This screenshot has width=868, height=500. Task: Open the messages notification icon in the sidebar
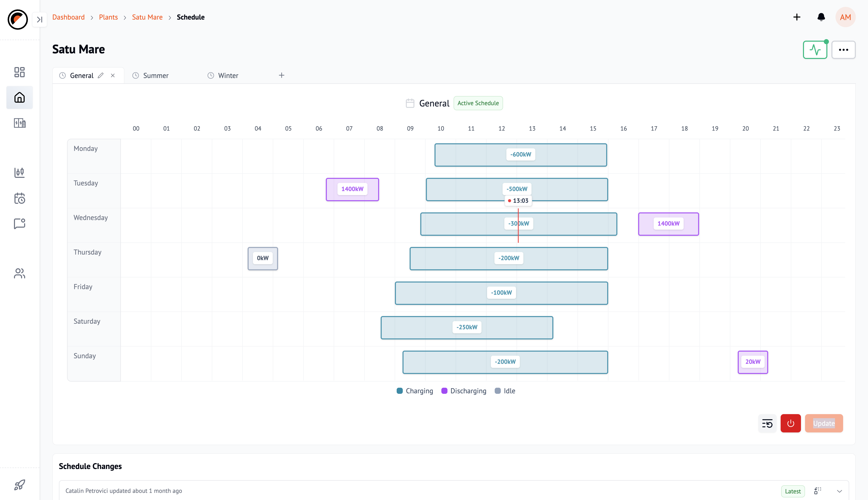click(20, 224)
